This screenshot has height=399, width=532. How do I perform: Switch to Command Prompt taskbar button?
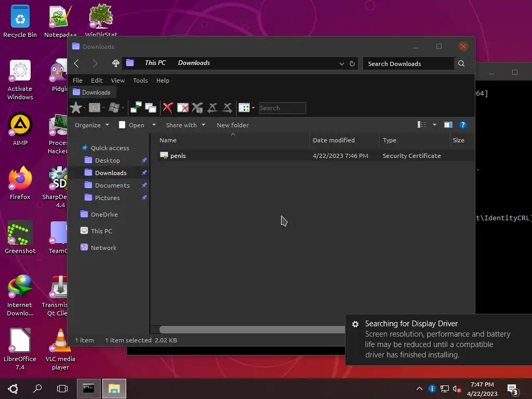(88, 389)
